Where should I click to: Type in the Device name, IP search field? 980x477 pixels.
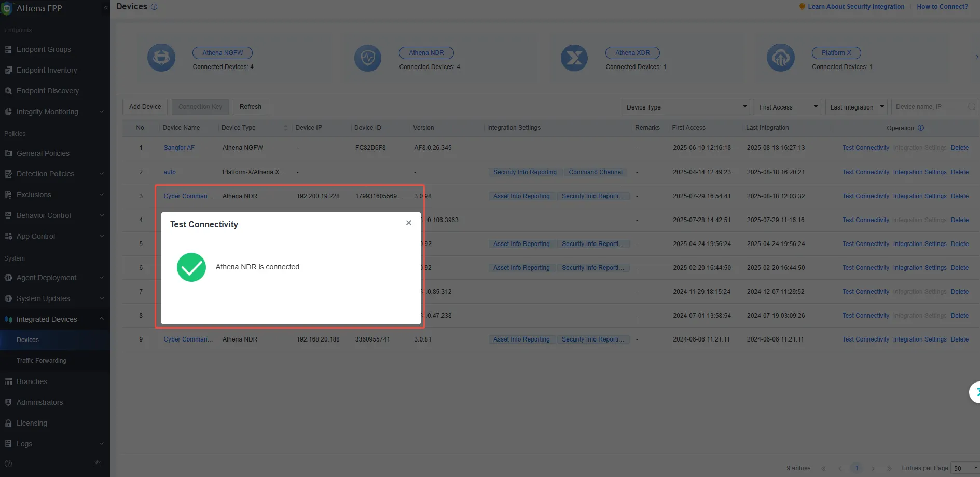(929, 107)
